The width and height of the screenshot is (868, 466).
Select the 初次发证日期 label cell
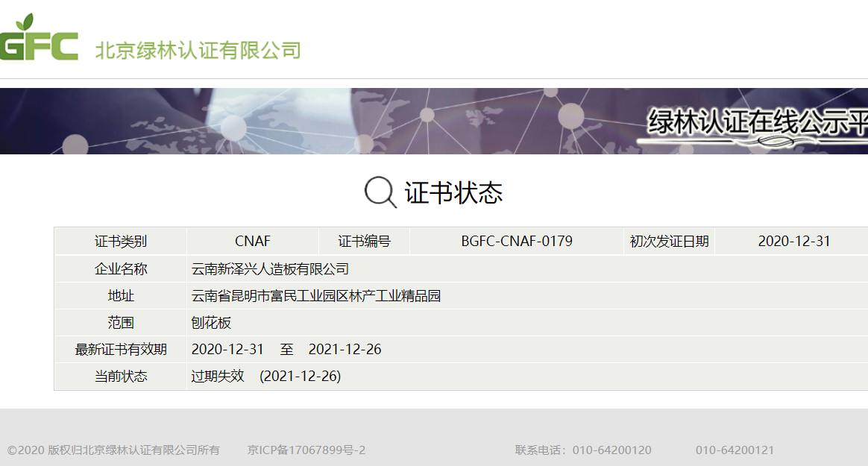pos(669,242)
